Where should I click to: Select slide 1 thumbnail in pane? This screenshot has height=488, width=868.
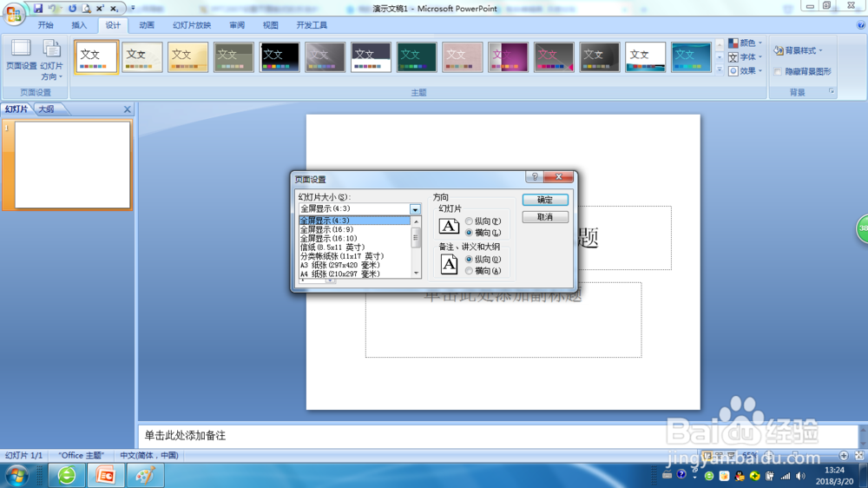click(x=73, y=164)
